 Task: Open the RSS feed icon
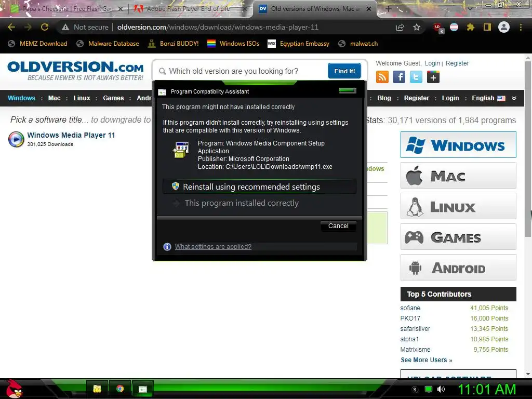click(382, 77)
